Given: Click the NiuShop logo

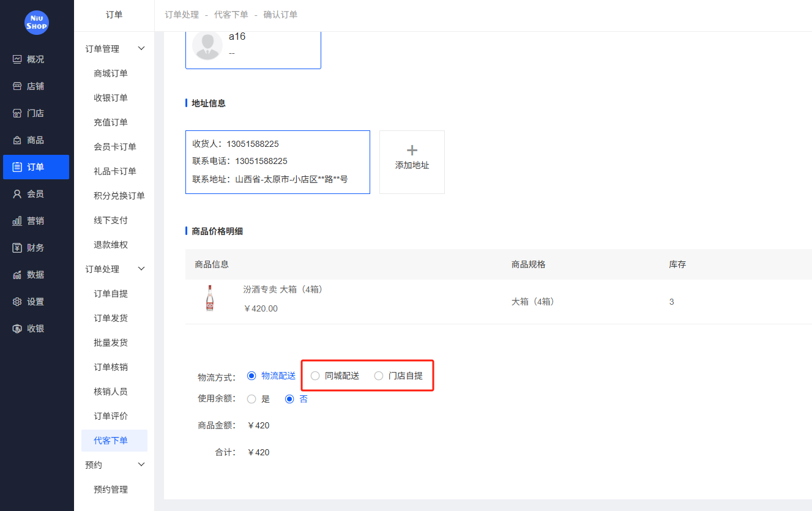Looking at the screenshot, I should (x=36, y=23).
